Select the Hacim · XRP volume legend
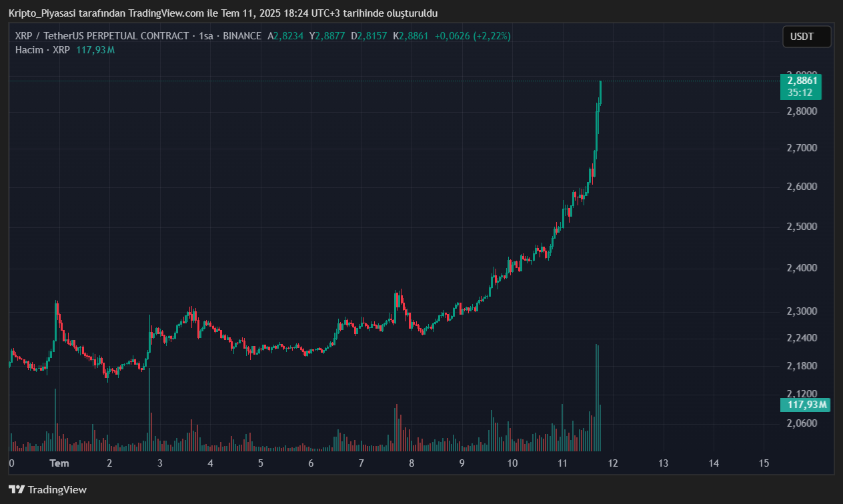 click(43, 50)
